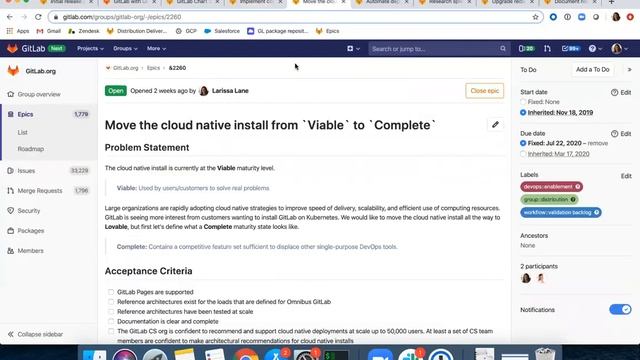Click the browser reload icon

click(x=38, y=17)
